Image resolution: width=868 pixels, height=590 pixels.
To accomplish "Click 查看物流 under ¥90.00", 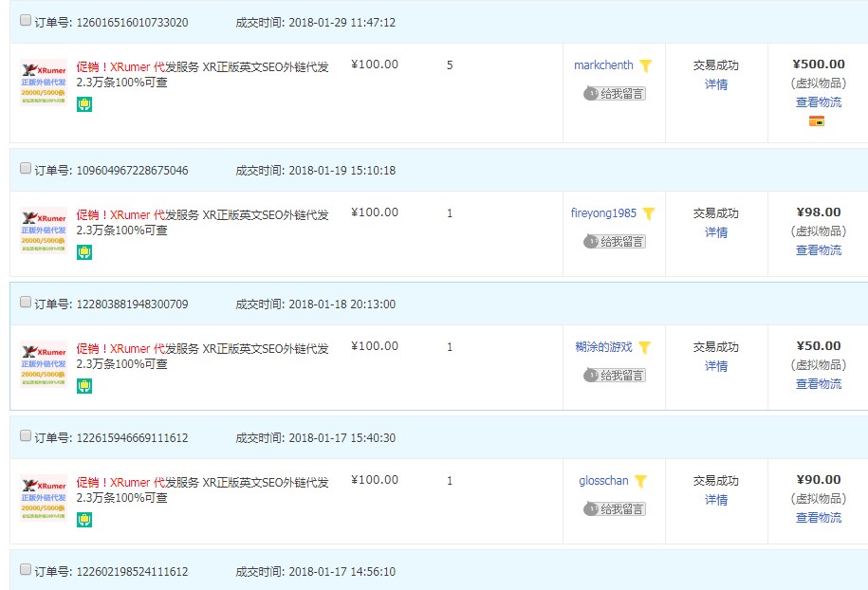I will (818, 518).
